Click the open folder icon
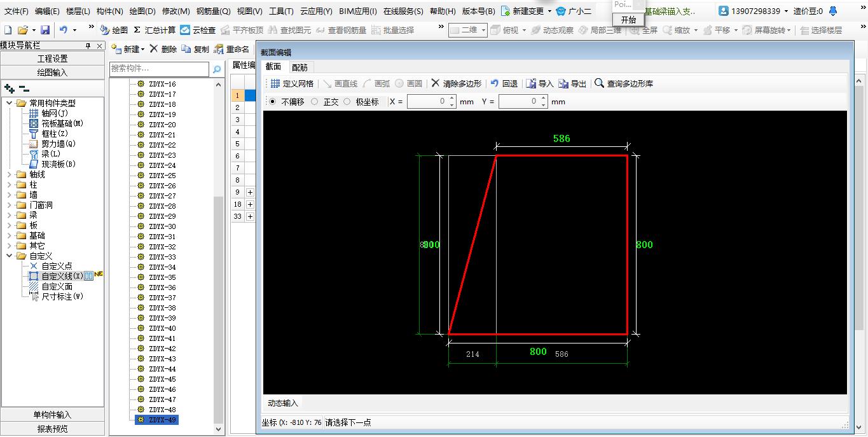The image size is (868, 437). [23, 30]
